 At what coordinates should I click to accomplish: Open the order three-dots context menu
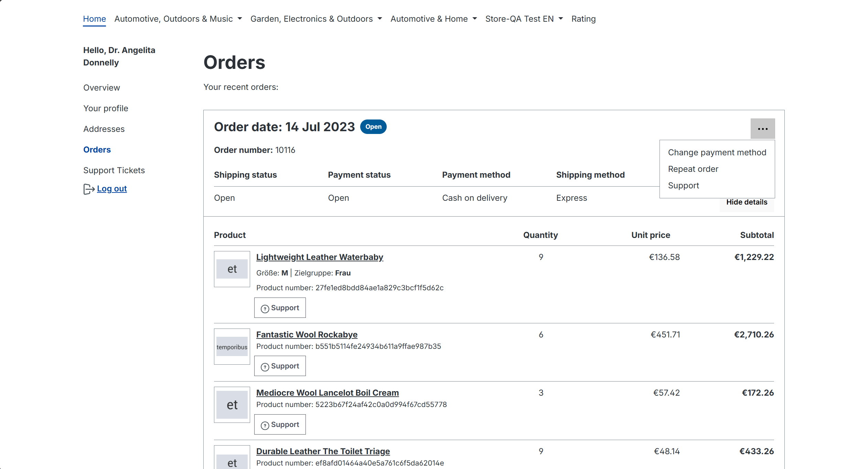point(762,129)
